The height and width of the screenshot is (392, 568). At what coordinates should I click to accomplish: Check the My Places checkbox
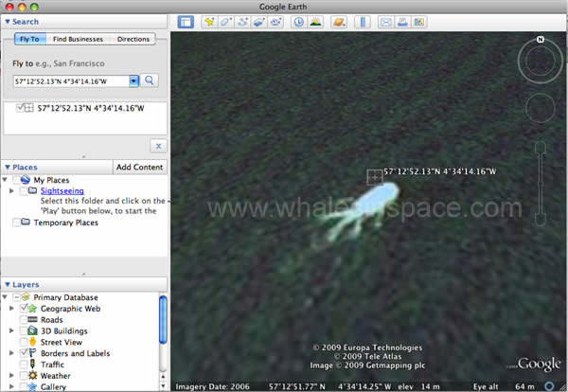point(16,180)
